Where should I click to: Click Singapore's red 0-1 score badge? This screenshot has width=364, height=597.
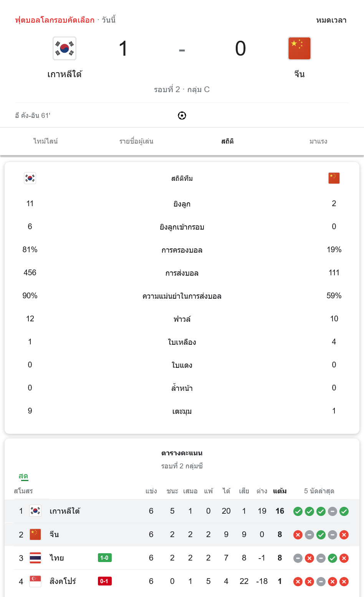[x=104, y=581]
